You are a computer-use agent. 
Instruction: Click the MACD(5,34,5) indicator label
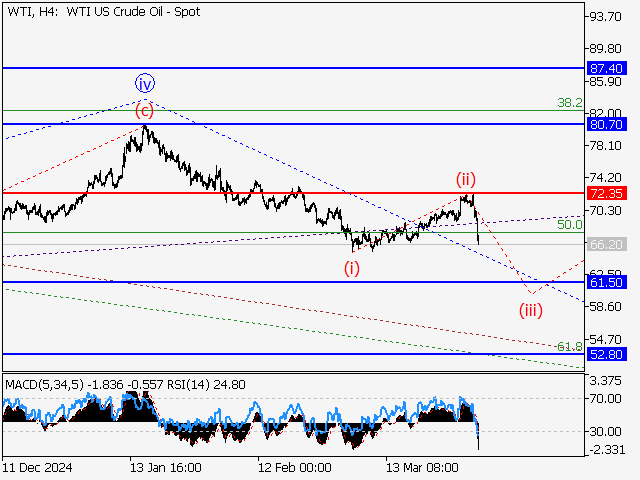click(x=47, y=383)
